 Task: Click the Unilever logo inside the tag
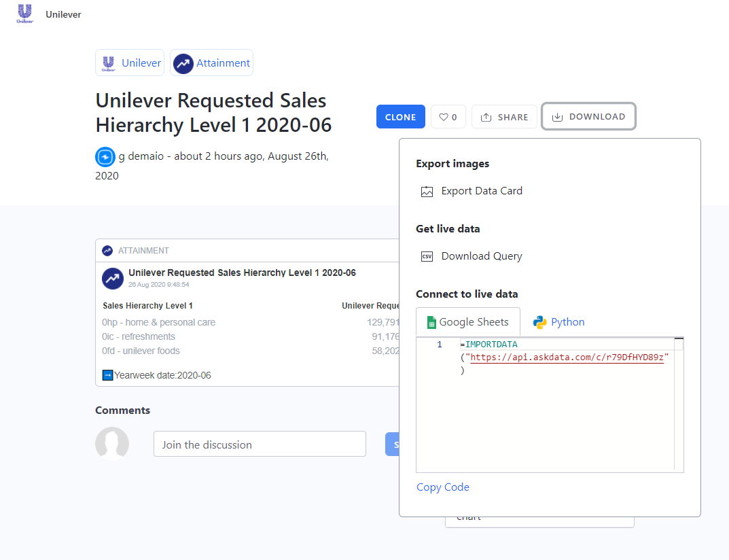(108, 64)
